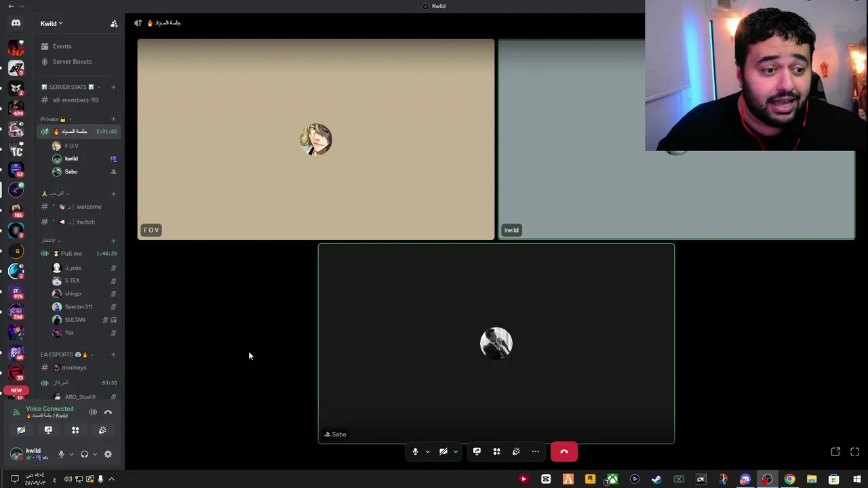868x488 pixels.
Task: Open more options in call bar
Action: pos(536,451)
